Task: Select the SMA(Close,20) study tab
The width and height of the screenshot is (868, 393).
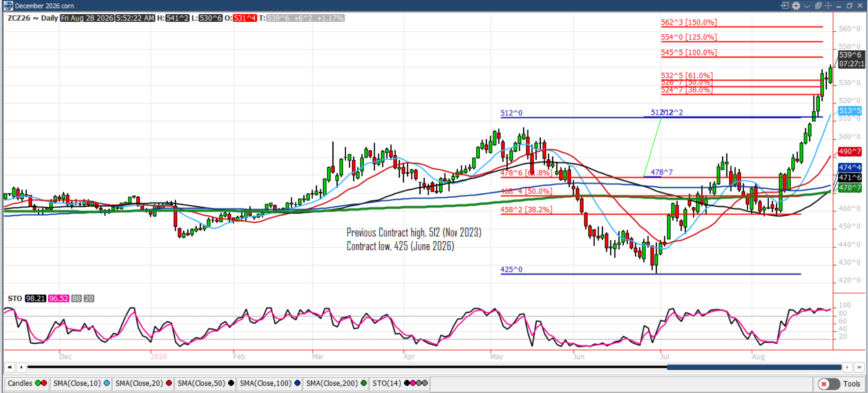Action: [x=143, y=383]
